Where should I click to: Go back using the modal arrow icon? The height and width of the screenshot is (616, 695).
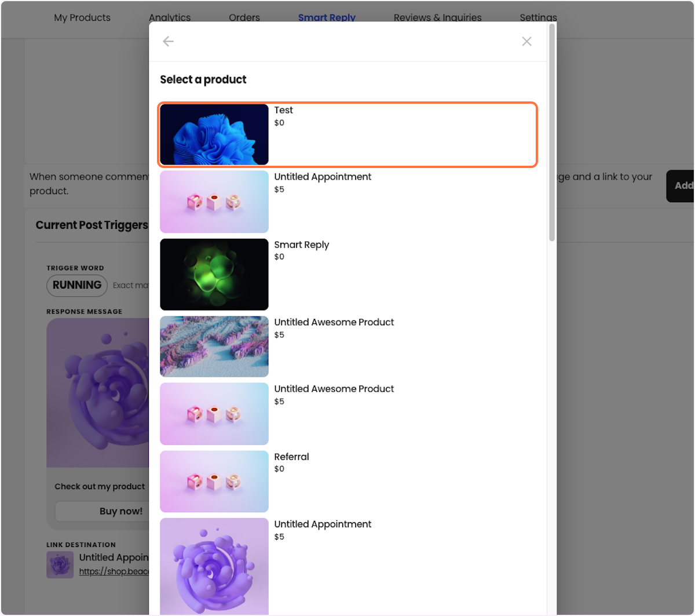tap(168, 41)
